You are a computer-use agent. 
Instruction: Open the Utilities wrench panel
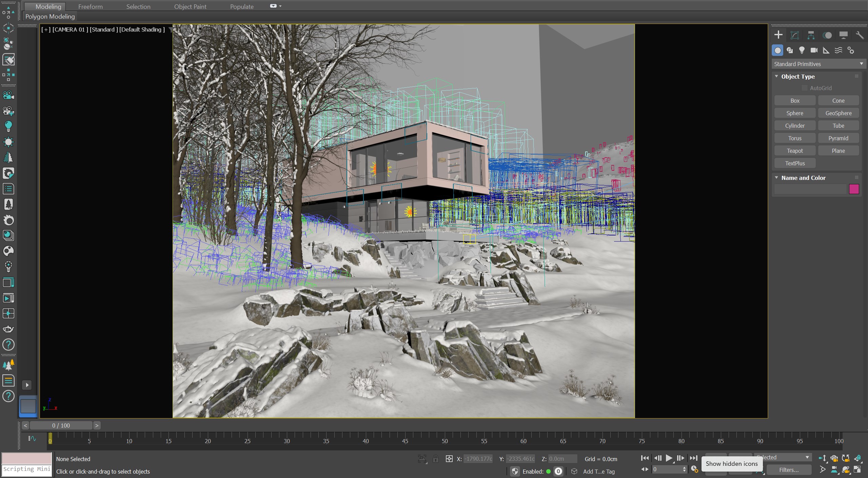pyautogui.click(x=859, y=35)
